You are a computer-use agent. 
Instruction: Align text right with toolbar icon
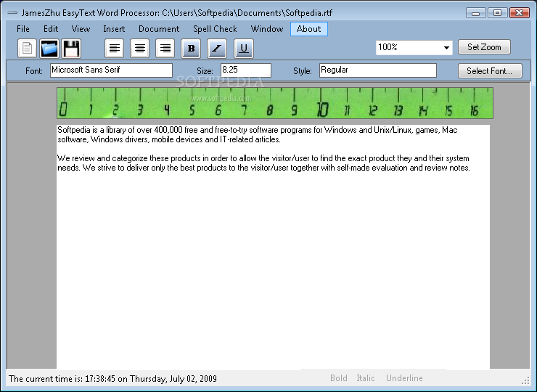coord(165,49)
